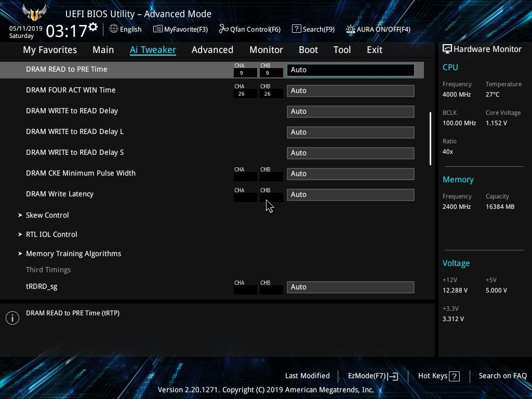Switch to the Main tab
The width and height of the screenshot is (532, 399).
[x=103, y=50]
